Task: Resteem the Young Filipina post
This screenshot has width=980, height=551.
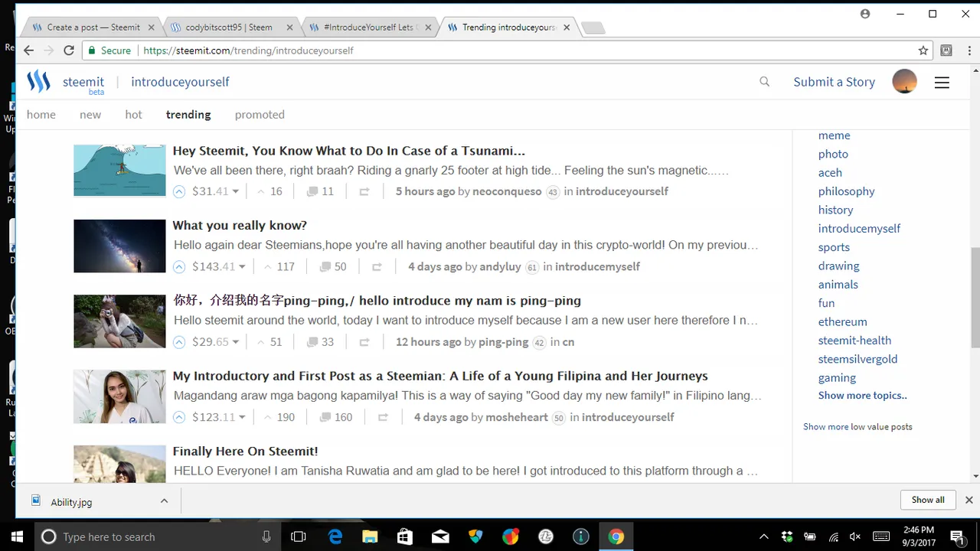Action: click(383, 417)
